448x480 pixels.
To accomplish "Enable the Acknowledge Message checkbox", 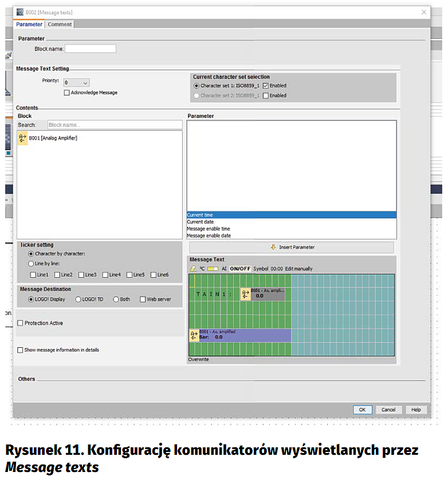I will (67, 93).
